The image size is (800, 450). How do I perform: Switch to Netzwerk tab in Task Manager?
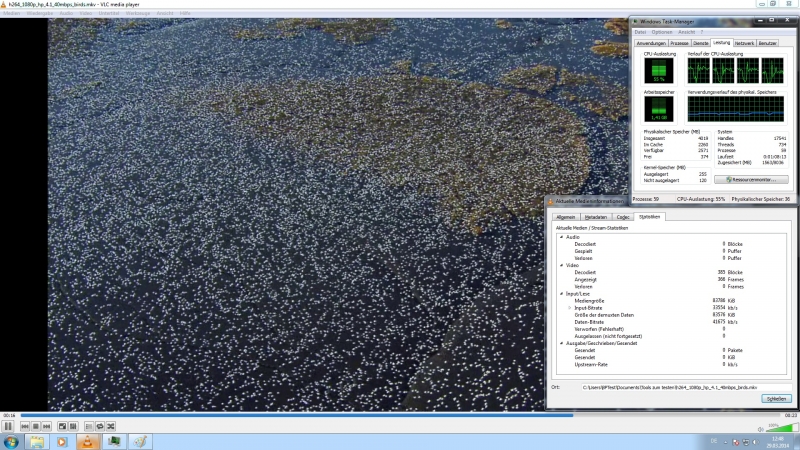pyautogui.click(x=744, y=43)
